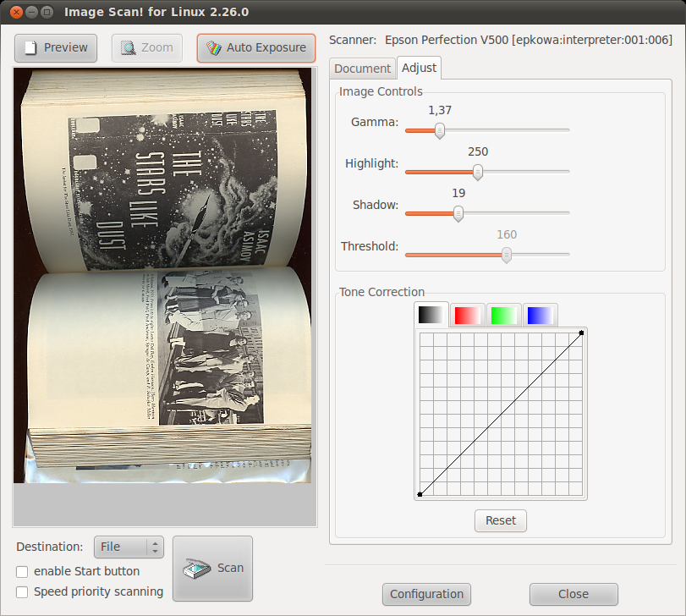This screenshot has width=686, height=616.
Task: Open the Destination File dropdown
Action: click(x=129, y=547)
